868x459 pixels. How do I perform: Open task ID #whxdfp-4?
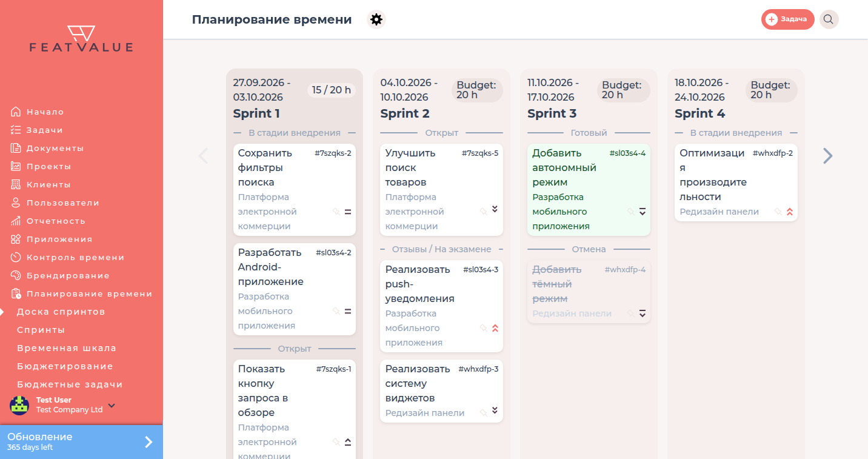[x=625, y=270]
